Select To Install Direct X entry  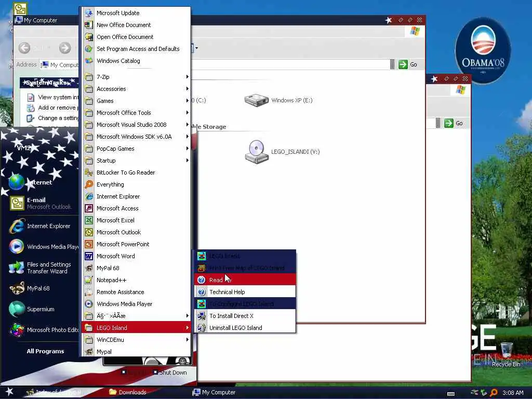[245, 315]
